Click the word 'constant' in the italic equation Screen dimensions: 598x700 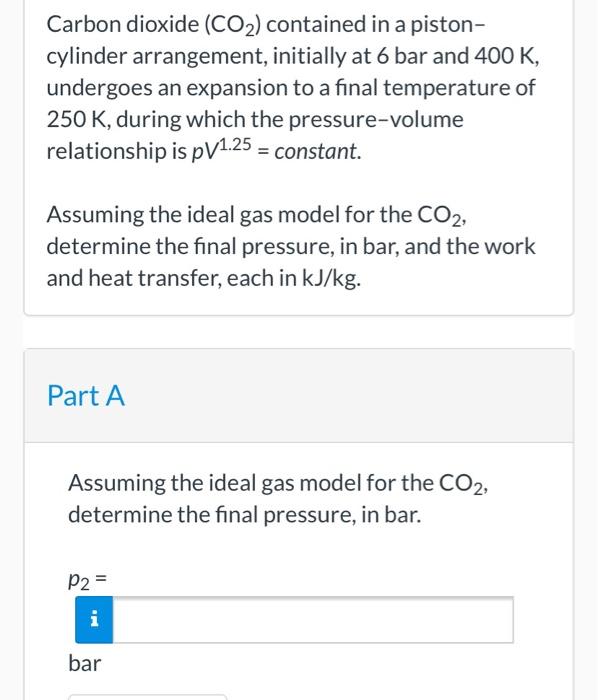316,151
